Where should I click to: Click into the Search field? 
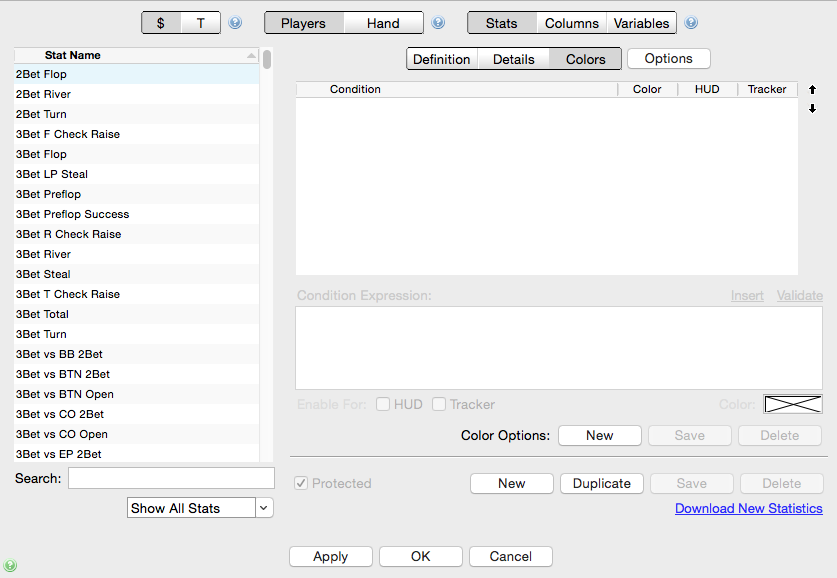point(171,478)
